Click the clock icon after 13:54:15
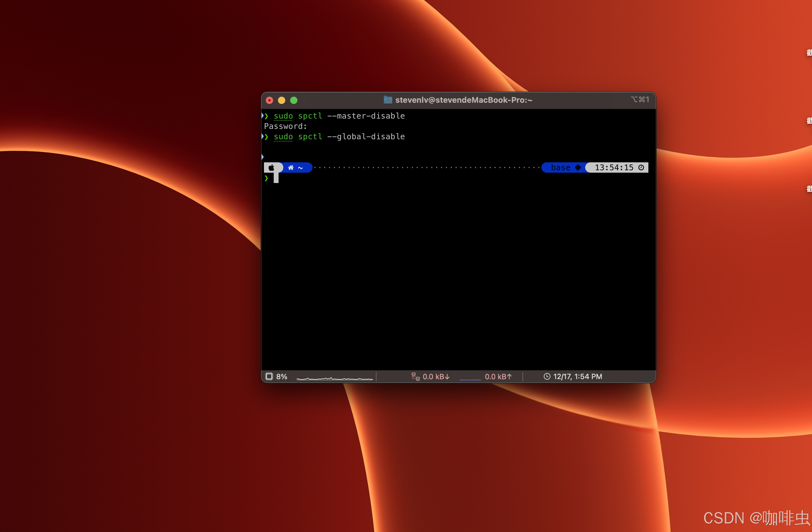The width and height of the screenshot is (812, 532). (x=641, y=168)
